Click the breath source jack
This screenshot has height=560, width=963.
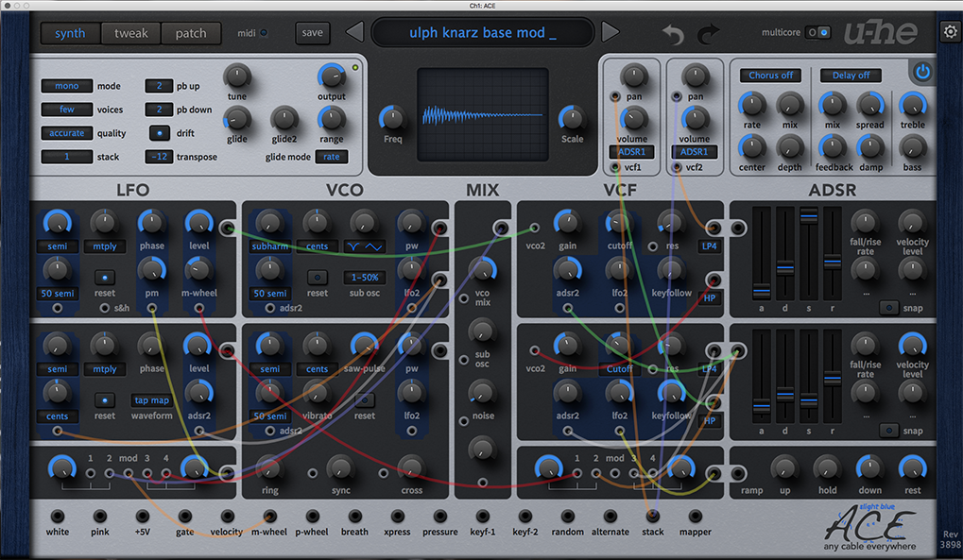355,517
